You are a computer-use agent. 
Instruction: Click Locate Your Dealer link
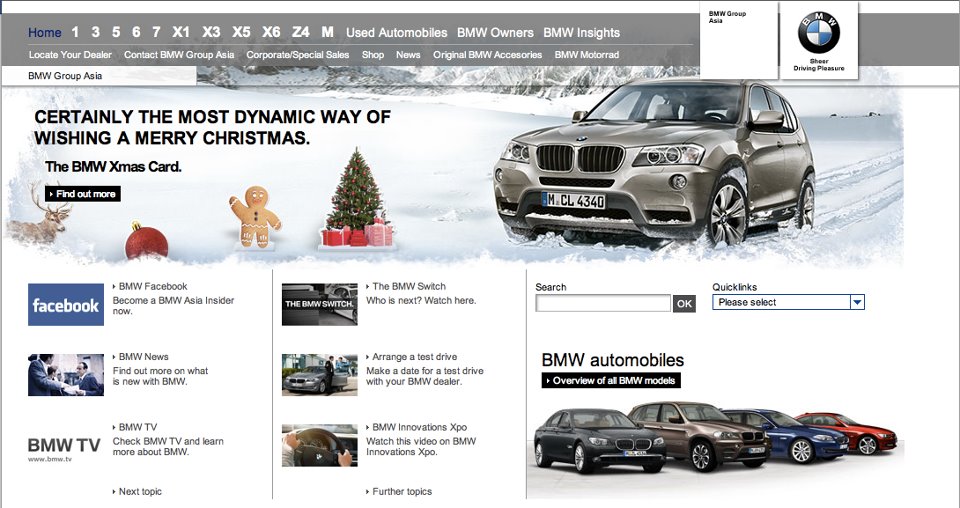coord(70,54)
